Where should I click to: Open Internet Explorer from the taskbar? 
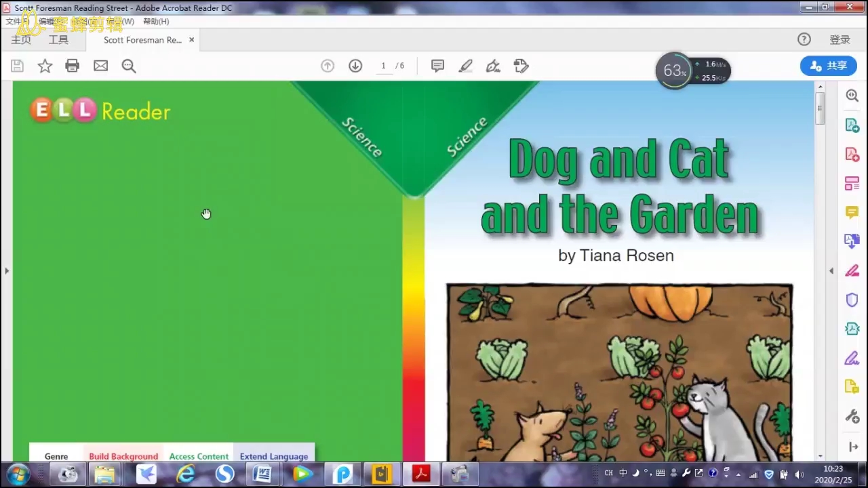[185, 474]
